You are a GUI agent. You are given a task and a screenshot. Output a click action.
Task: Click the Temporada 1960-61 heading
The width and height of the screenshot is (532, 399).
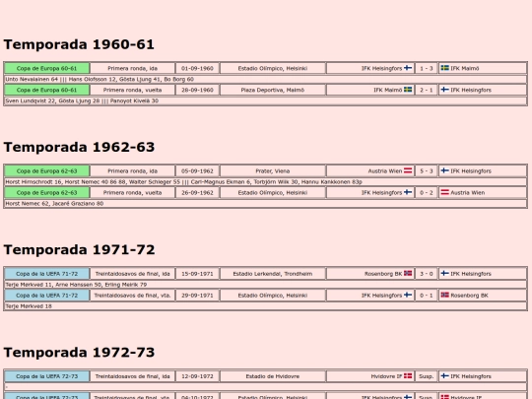coord(79,44)
